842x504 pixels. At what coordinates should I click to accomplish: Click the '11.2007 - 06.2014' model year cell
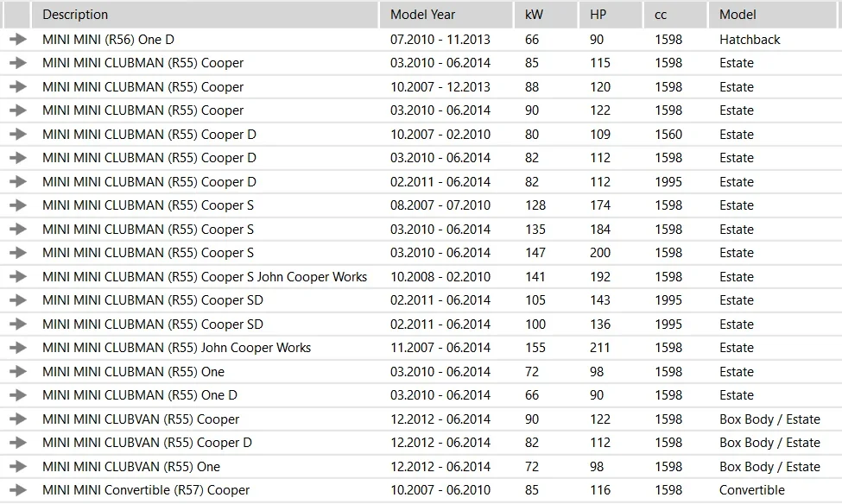[440, 348]
